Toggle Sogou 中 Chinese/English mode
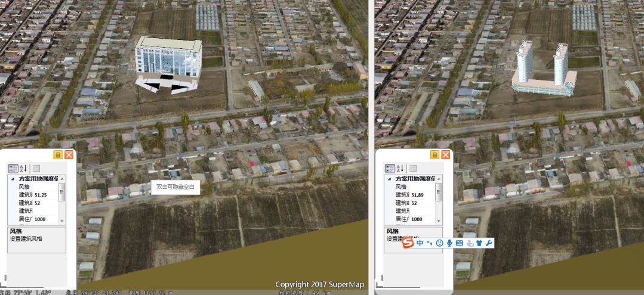Viewport: 644px width, 295px height. [x=420, y=243]
